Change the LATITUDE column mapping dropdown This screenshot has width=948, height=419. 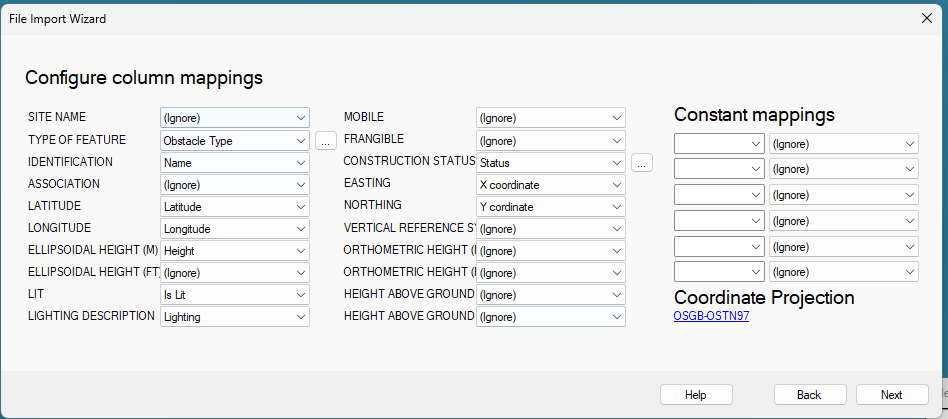click(234, 207)
